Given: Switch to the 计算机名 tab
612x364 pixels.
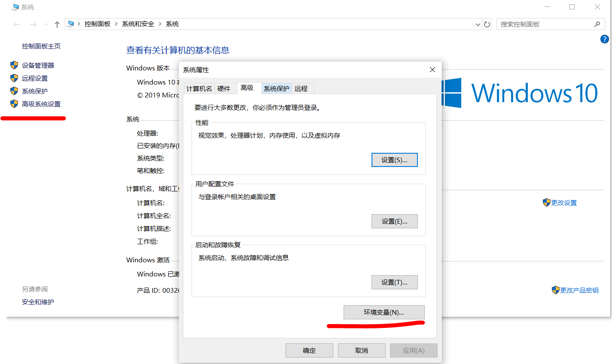Looking at the screenshot, I should pyautogui.click(x=199, y=88).
